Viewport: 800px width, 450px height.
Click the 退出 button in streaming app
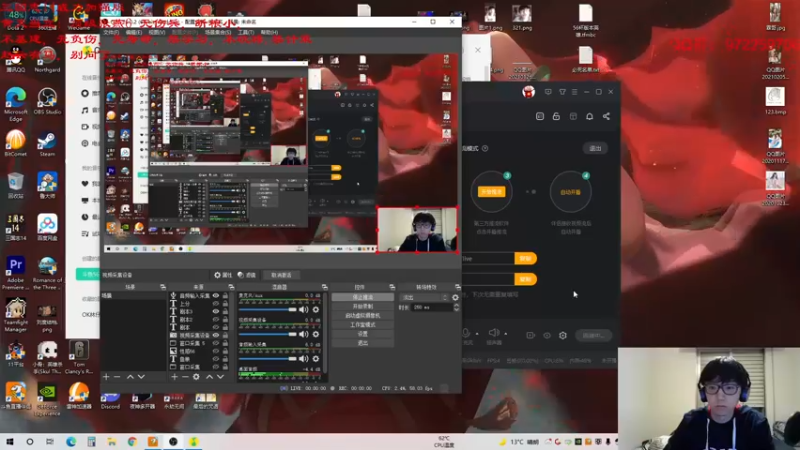pos(595,148)
